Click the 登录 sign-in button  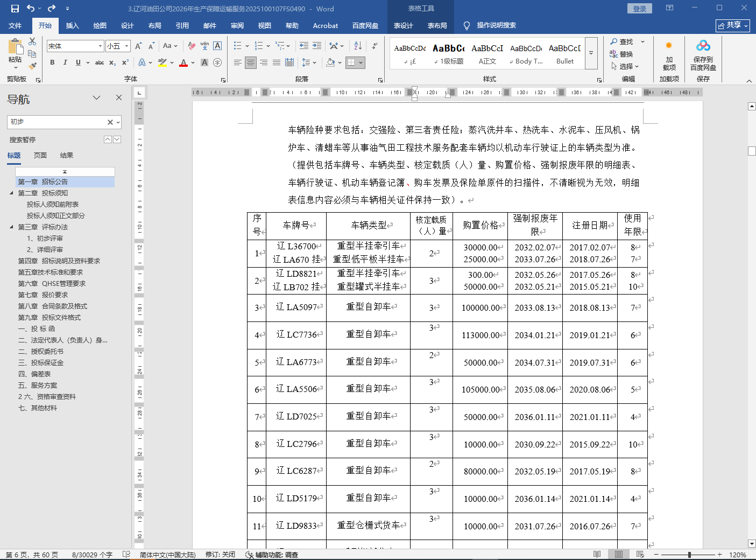(x=639, y=9)
